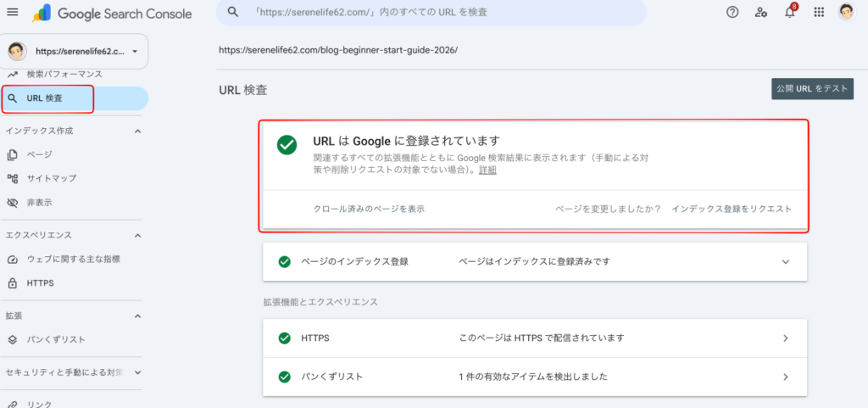Click the crossed-eye 非表示 icon

12,203
